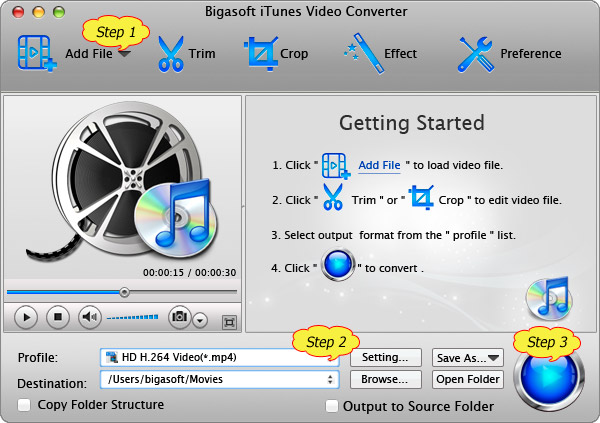Open the Destination path combo box
The width and height of the screenshot is (600, 423).
coord(220,379)
